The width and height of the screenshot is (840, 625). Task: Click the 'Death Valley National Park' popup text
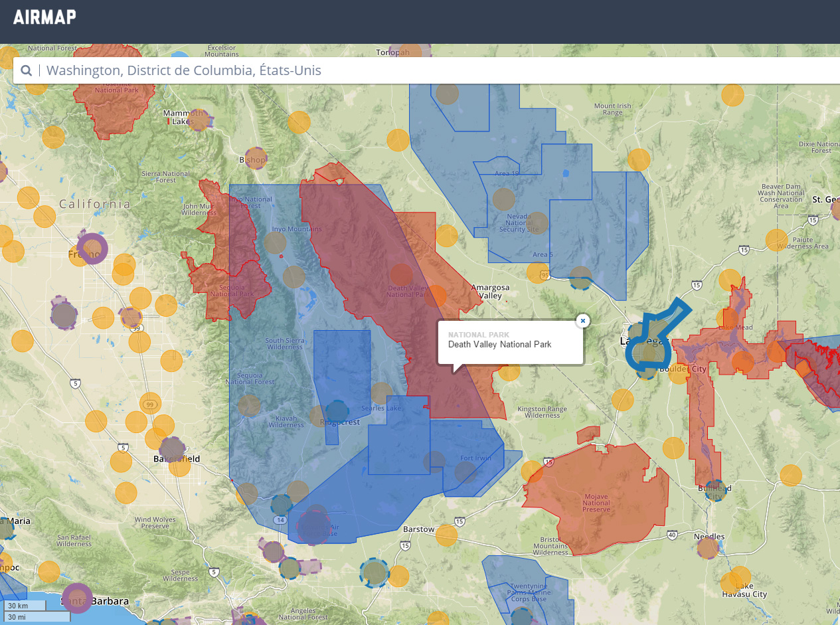pyautogui.click(x=499, y=344)
